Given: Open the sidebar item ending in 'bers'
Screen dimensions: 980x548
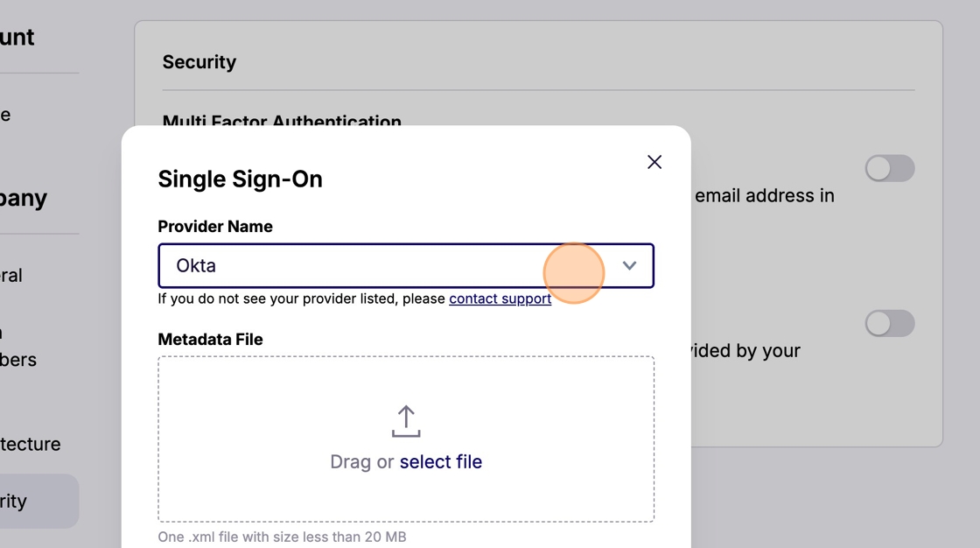Looking at the screenshot, I should click(17, 359).
